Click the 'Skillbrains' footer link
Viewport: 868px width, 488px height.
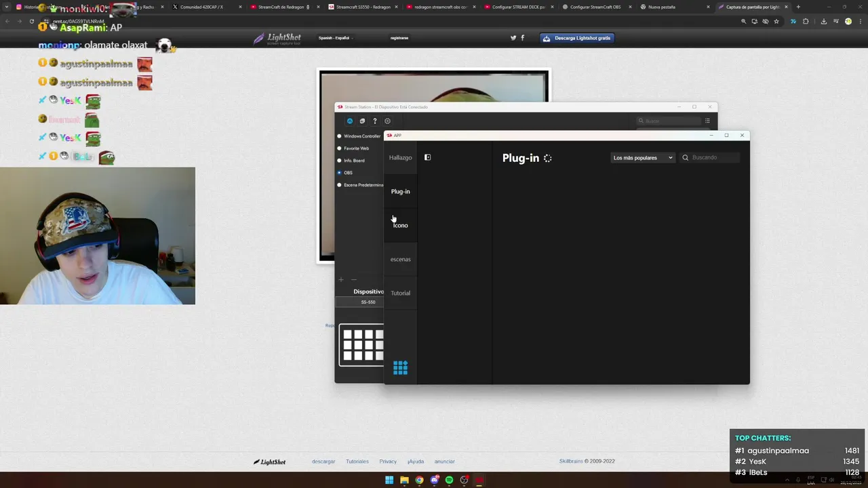pyautogui.click(x=571, y=462)
